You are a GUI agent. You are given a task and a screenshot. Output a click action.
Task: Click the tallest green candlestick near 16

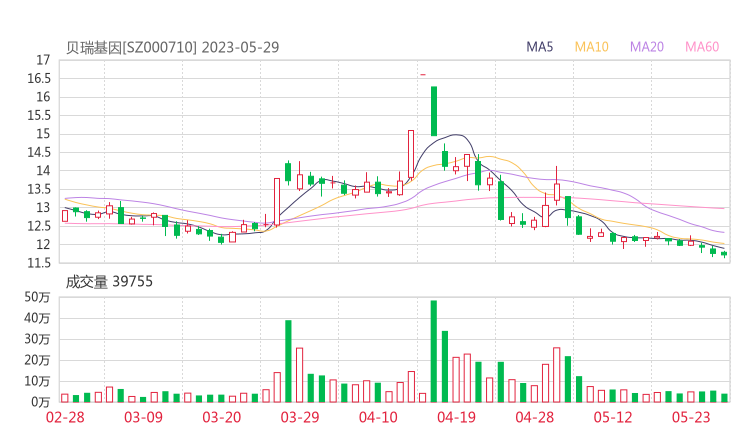coord(434,111)
